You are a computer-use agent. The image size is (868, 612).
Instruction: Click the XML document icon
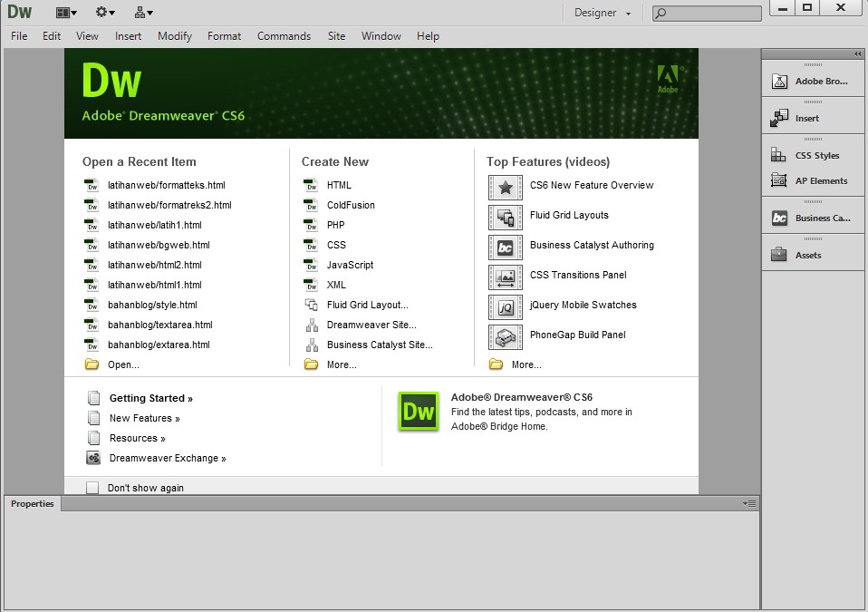[x=311, y=285]
